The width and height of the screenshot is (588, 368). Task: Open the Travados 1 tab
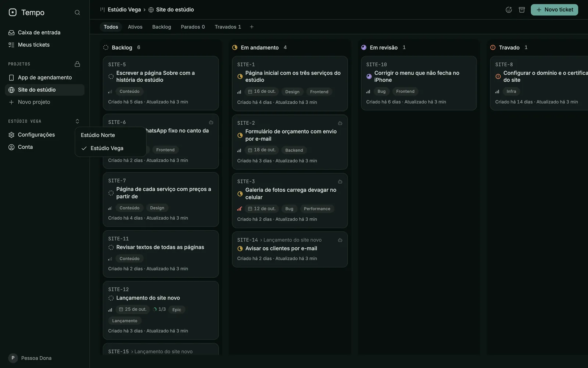pos(228,27)
